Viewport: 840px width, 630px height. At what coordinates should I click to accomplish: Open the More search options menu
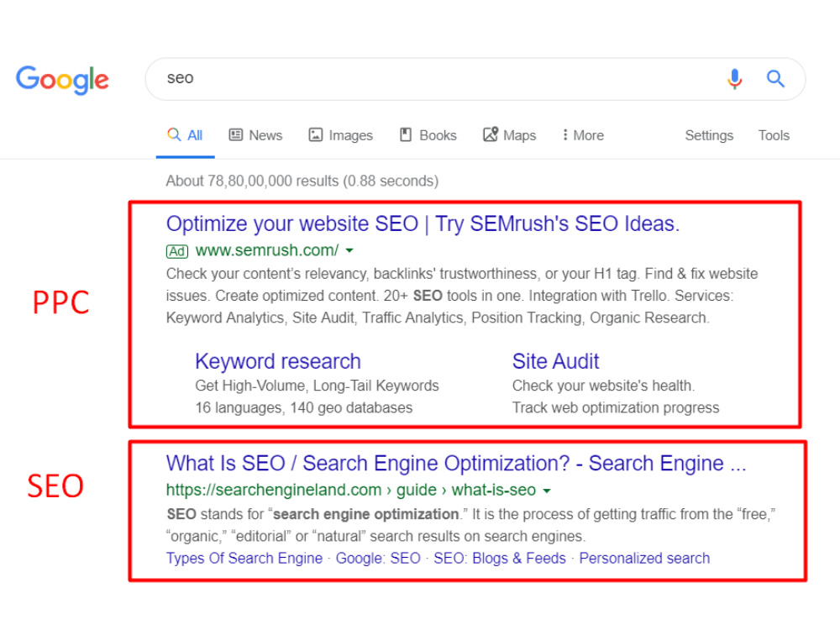pos(583,135)
